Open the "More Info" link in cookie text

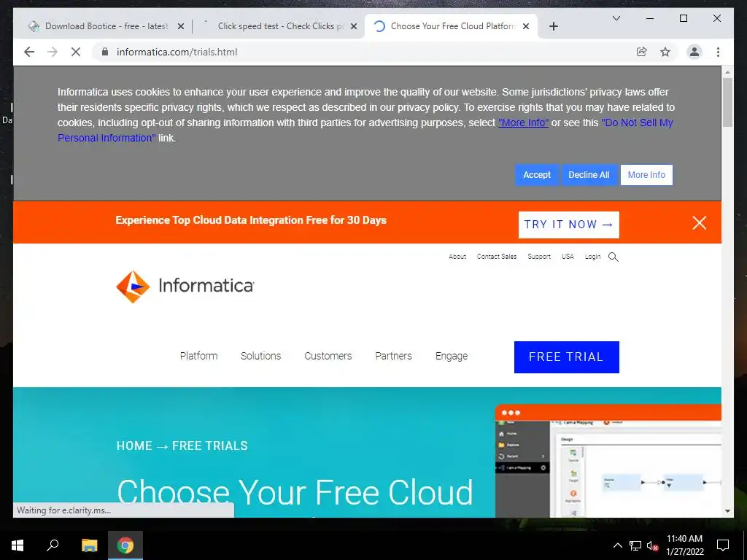(x=523, y=122)
